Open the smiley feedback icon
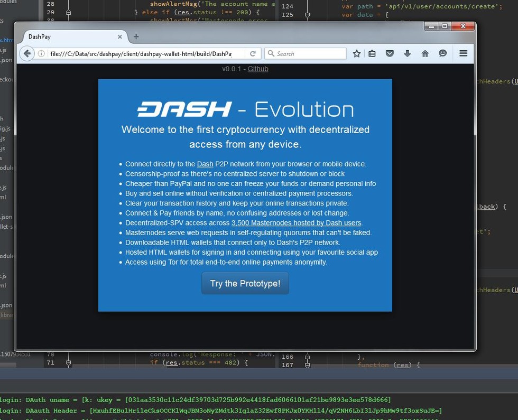This screenshot has height=420, width=518. (x=443, y=53)
